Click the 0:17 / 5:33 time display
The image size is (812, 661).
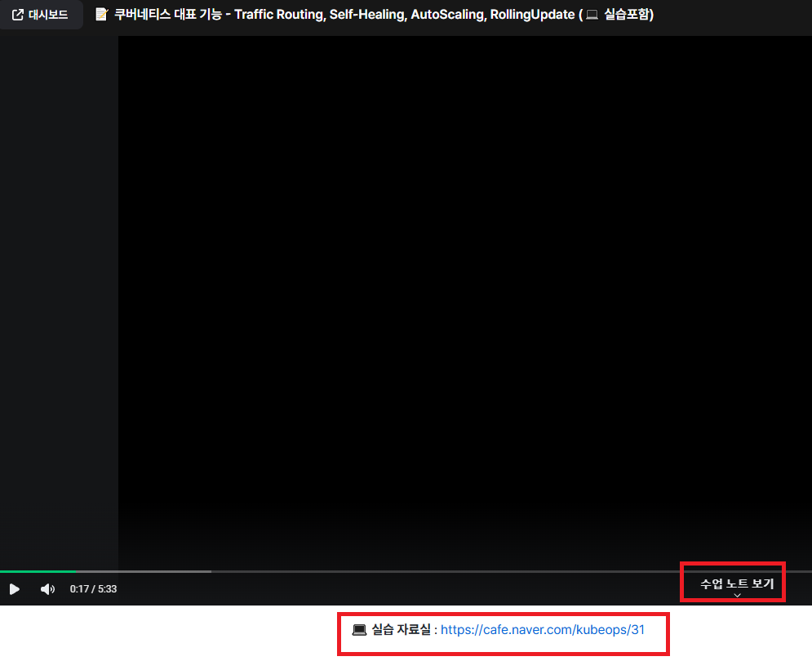pyautogui.click(x=93, y=589)
